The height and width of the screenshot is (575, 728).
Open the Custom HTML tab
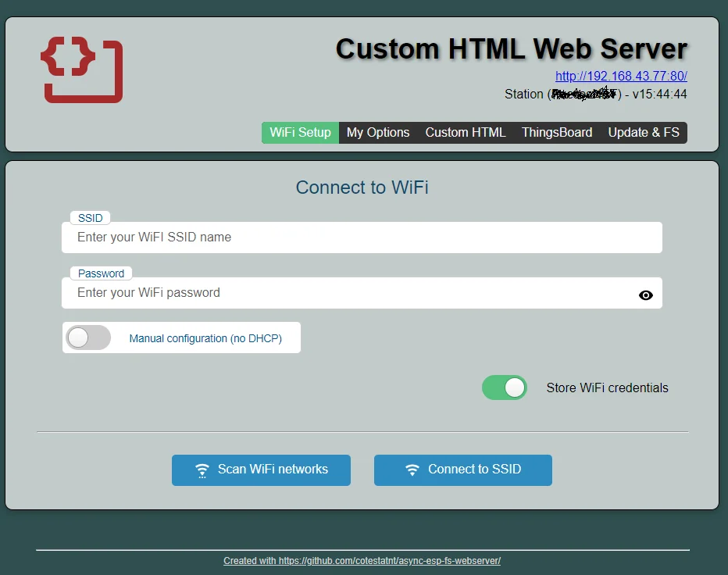click(466, 132)
